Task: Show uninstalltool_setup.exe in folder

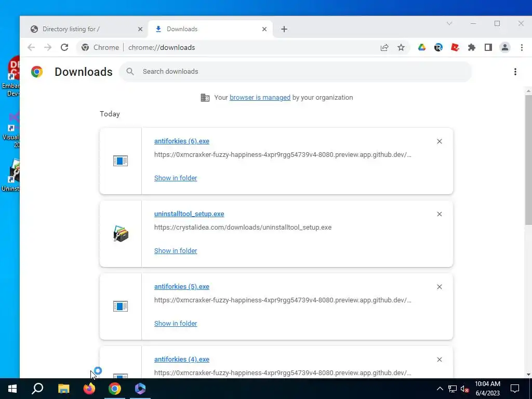Action: [x=176, y=251]
